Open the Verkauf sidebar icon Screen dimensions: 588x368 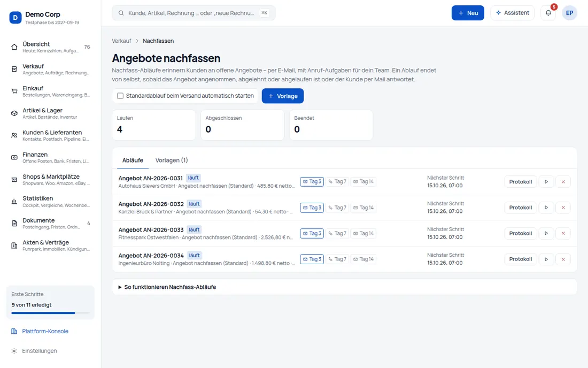(x=14, y=69)
